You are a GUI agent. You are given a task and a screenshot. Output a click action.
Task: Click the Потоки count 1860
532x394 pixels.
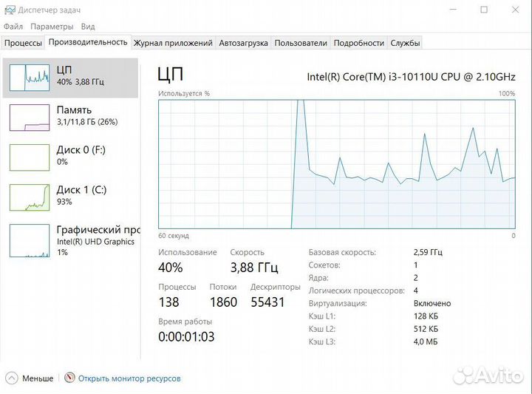[223, 302]
